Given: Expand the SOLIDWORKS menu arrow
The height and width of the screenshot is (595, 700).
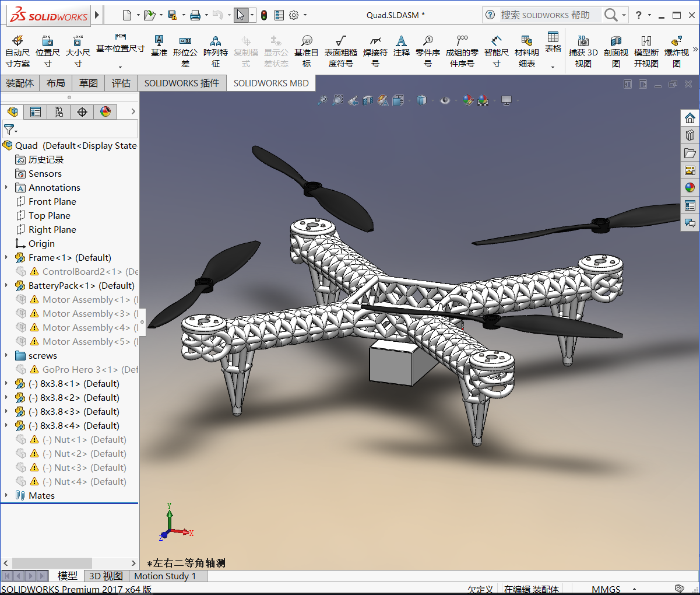Looking at the screenshot, I should [x=97, y=15].
